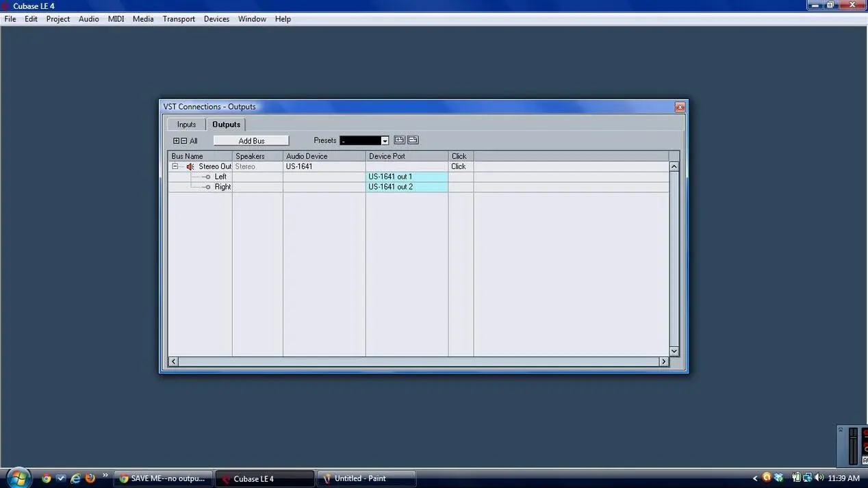Viewport: 868px width, 488px height.
Task: Select the Left channel row
Action: coord(220,177)
